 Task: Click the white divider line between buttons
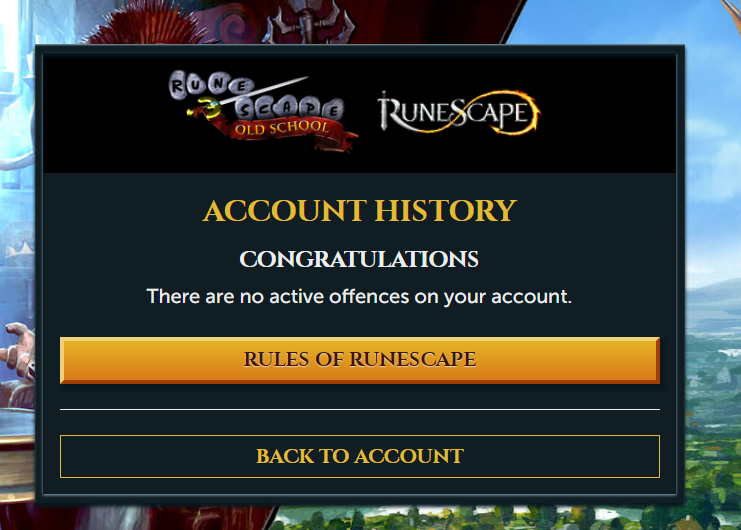tap(360, 410)
